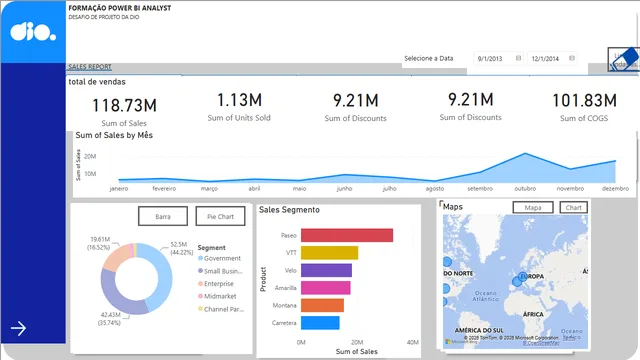This screenshot has height=360, width=640.
Task: Click the 1.13M Sum of Units Sold card
Action: pyautogui.click(x=239, y=107)
